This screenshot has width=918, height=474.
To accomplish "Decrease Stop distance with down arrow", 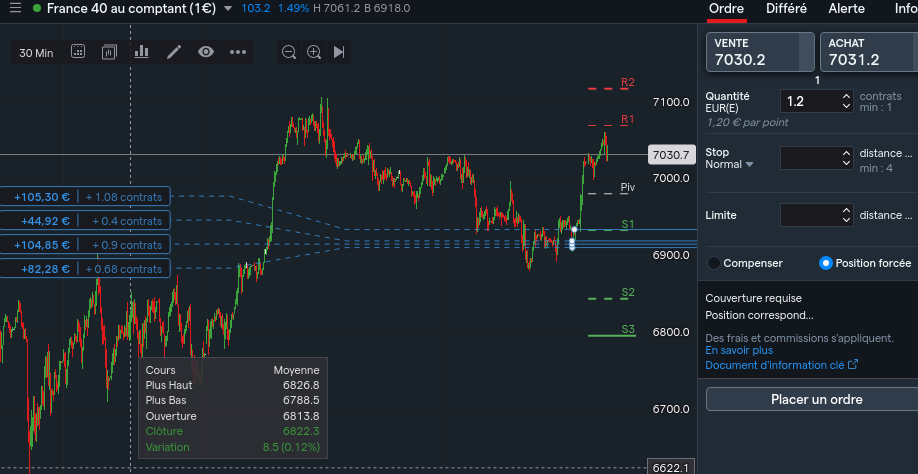I will coord(847,163).
